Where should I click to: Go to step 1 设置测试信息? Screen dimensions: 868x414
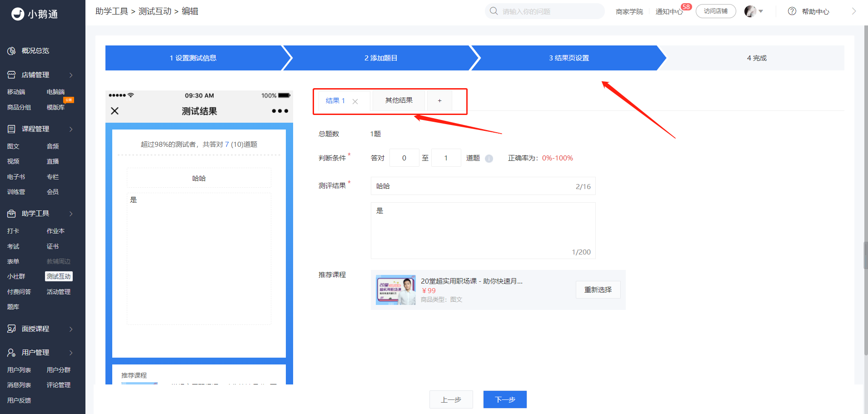(x=193, y=58)
